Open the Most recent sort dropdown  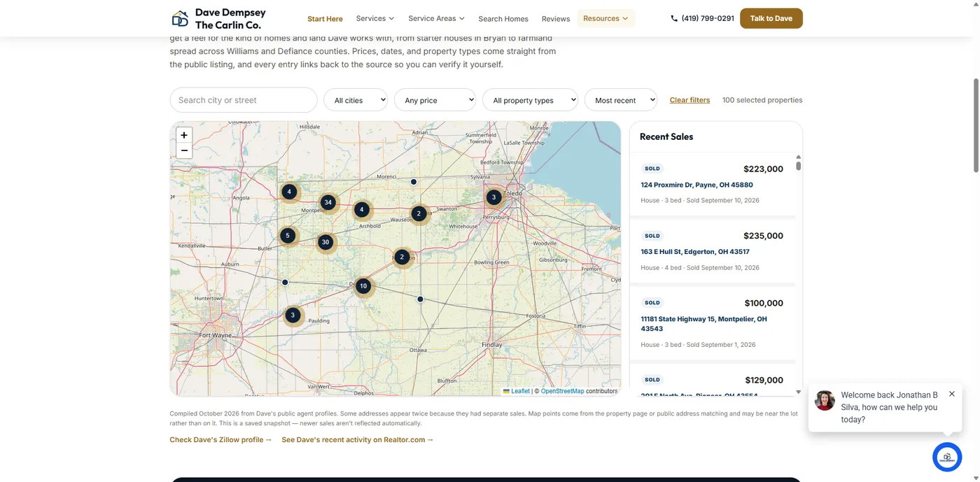[x=621, y=100]
